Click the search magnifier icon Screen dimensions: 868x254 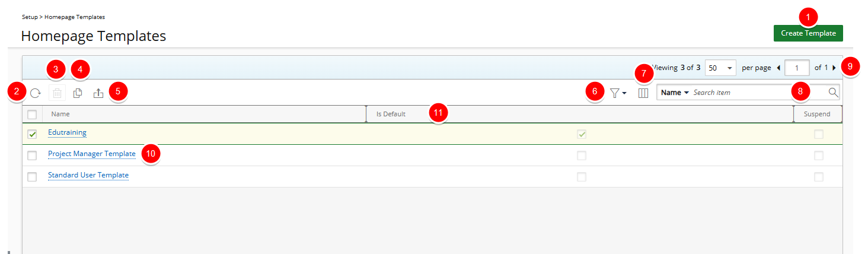click(x=833, y=93)
